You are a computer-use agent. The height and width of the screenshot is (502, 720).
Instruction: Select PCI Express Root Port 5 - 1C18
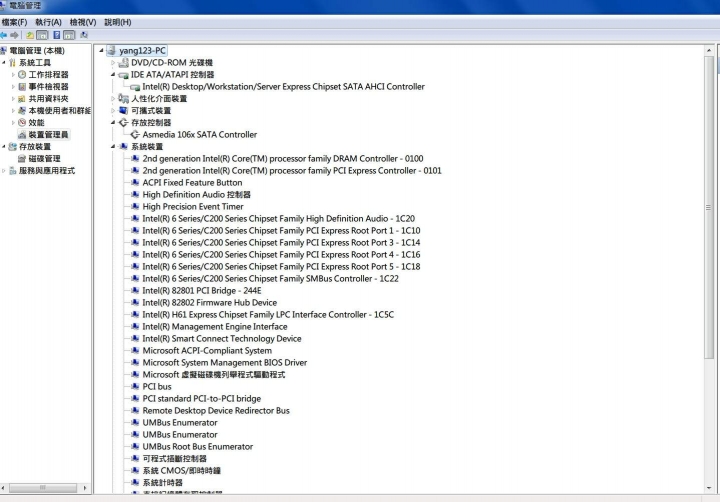(x=281, y=266)
